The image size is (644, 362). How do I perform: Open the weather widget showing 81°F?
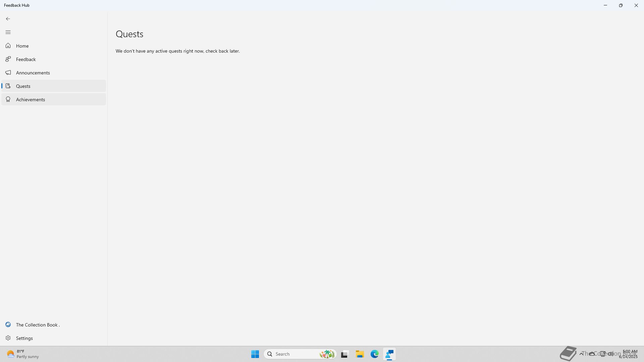coord(22,354)
